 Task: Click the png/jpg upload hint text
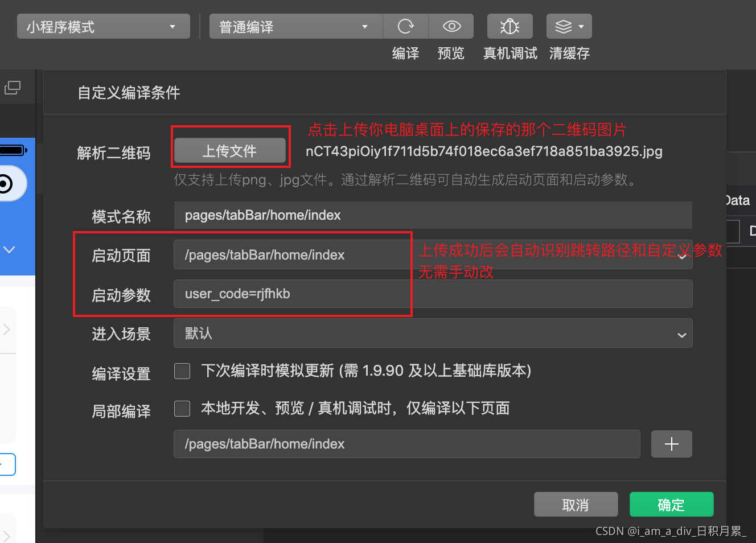pyautogui.click(x=405, y=180)
